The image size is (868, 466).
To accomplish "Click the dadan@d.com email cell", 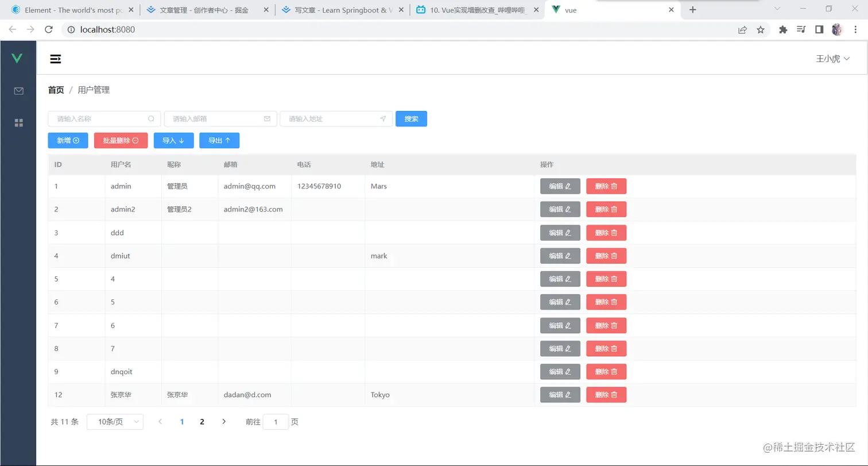I will click(x=247, y=395).
